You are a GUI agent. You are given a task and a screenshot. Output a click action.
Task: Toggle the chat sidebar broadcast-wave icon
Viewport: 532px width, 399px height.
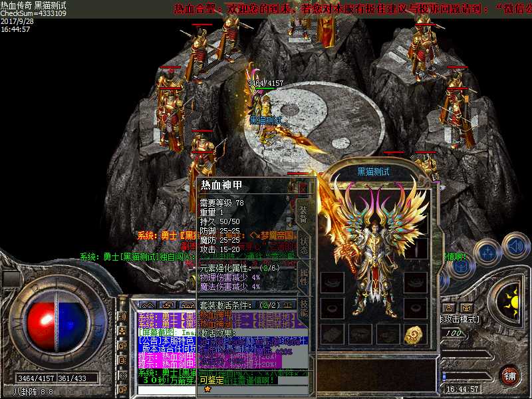coord(122,375)
